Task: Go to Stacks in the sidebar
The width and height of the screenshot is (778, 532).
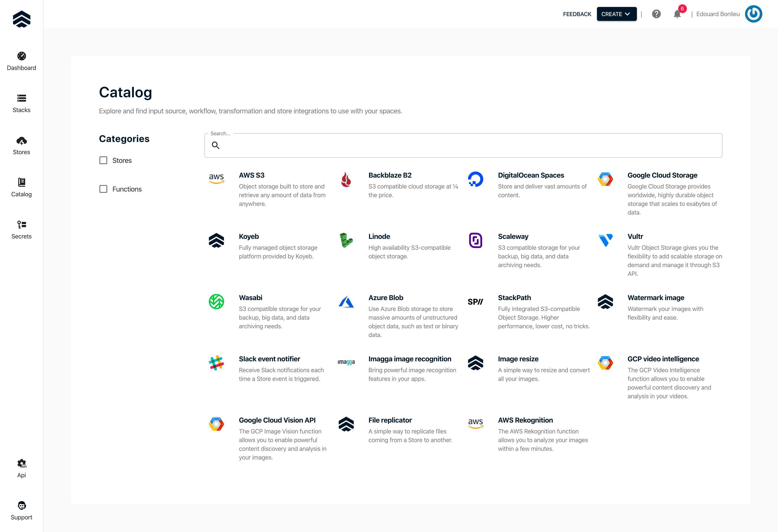Action: tap(21, 103)
